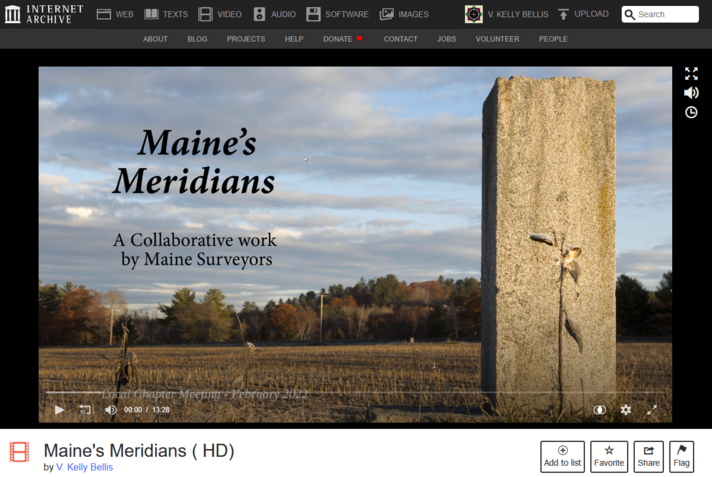Image resolution: width=712 pixels, height=477 pixels.
Task: Click the Upload button in top bar
Action: coord(583,14)
